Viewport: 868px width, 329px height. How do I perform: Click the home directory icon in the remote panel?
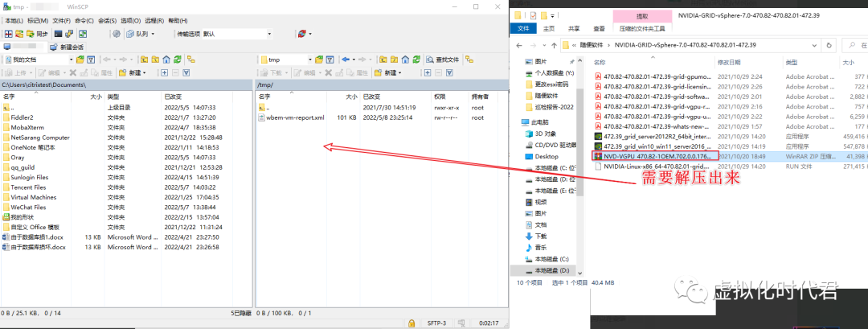[x=405, y=60]
